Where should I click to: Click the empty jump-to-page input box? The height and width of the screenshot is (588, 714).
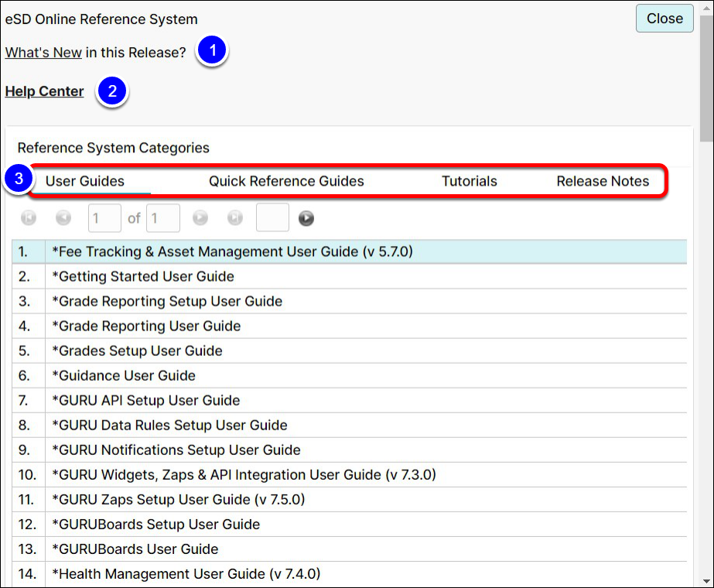[x=272, y=217]
